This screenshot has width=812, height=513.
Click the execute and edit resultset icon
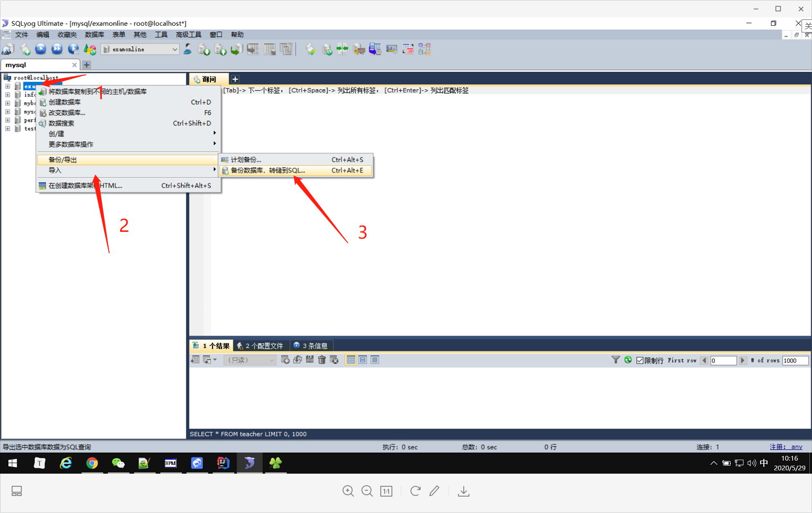pyautogui.click(x=73, y=49)
